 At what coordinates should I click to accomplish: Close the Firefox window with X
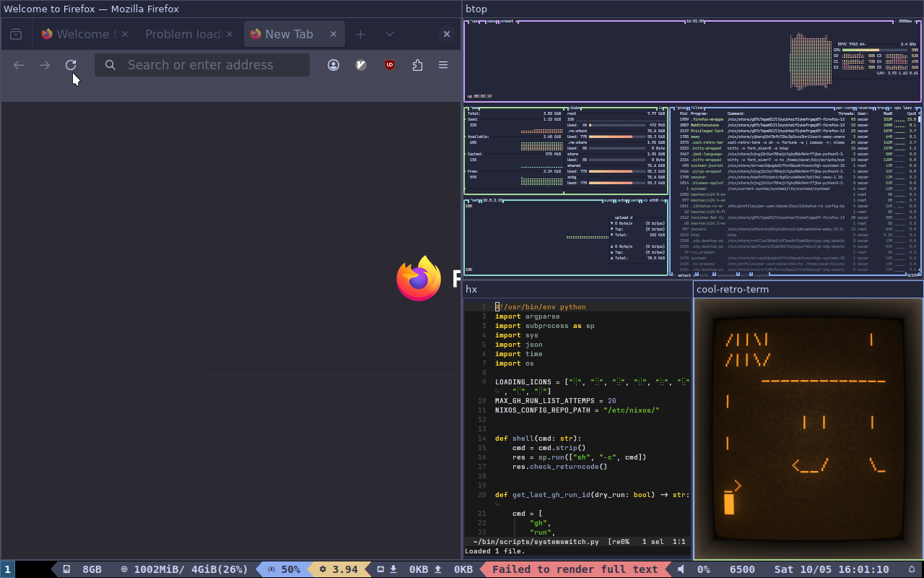[447, 34]
